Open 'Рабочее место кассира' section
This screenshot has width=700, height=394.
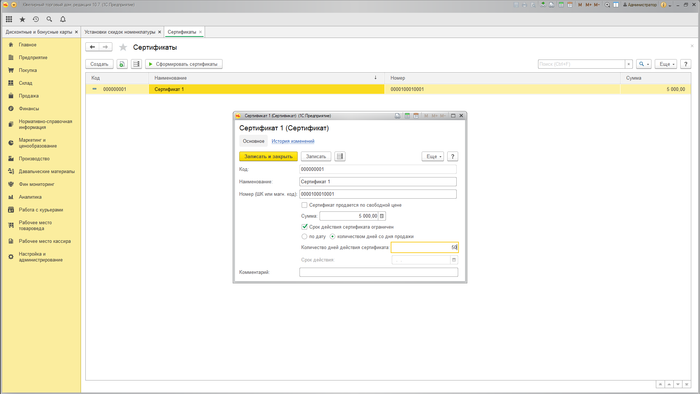tap(45, 241)
